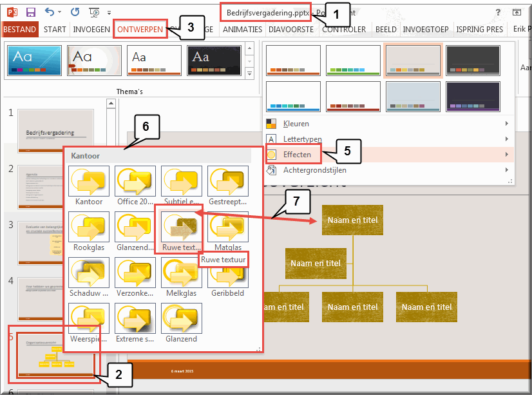Click the Undo arrow icon
The image size is (532, 395).
click(x=50, y=12)
